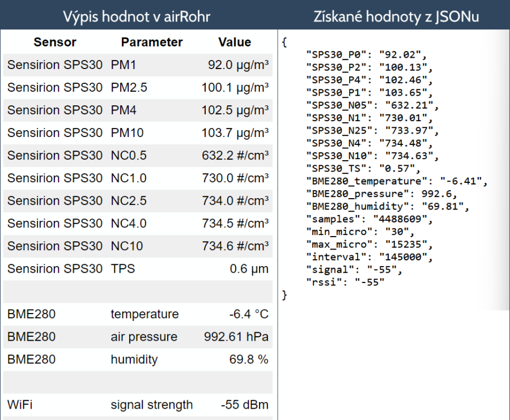The height and width of the screenshot is (420, 510).
Task: Select the NC4.0 parameter cell
Action: [x=129, y=224]
